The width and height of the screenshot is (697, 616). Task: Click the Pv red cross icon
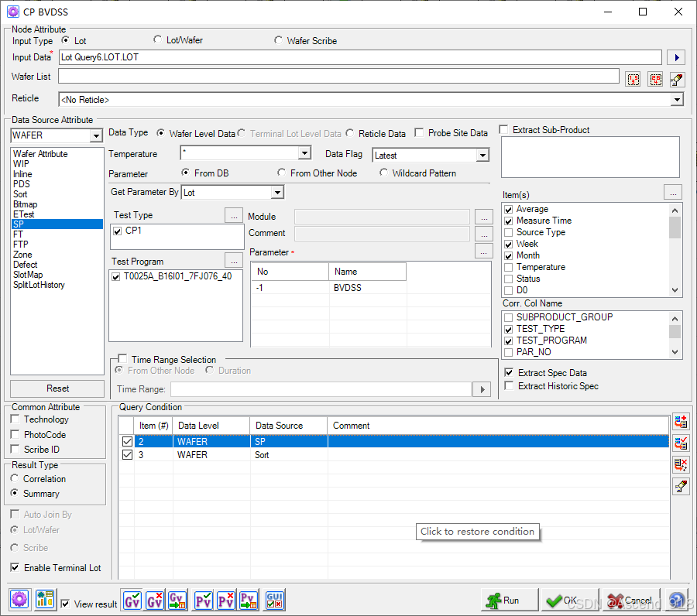click(x=226, y=601)
